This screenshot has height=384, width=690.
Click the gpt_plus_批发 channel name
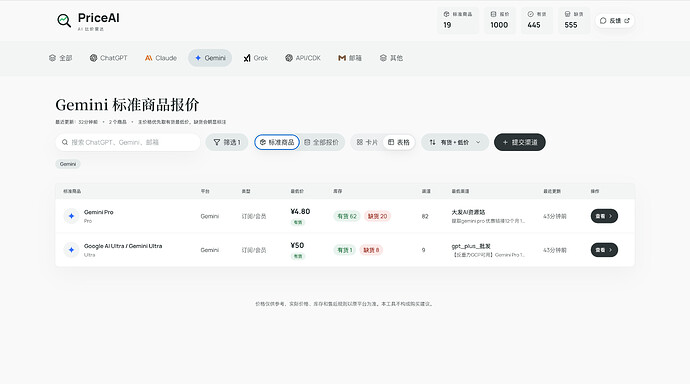click(x=471, y=246)
